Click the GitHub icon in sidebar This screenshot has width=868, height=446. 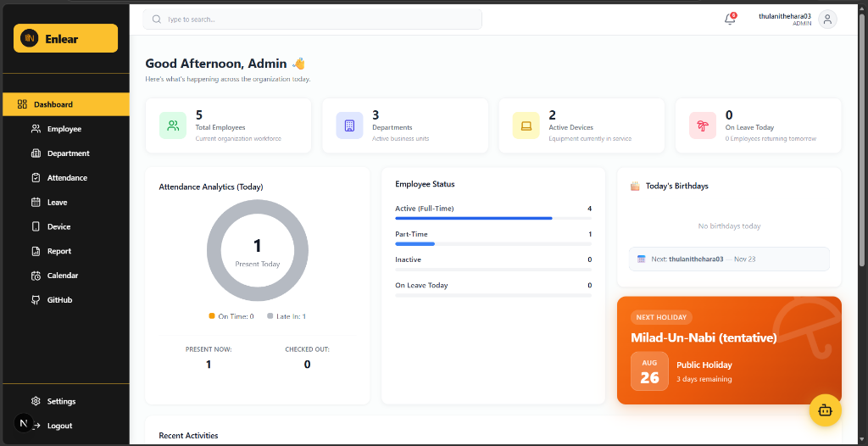click(36, 299)
